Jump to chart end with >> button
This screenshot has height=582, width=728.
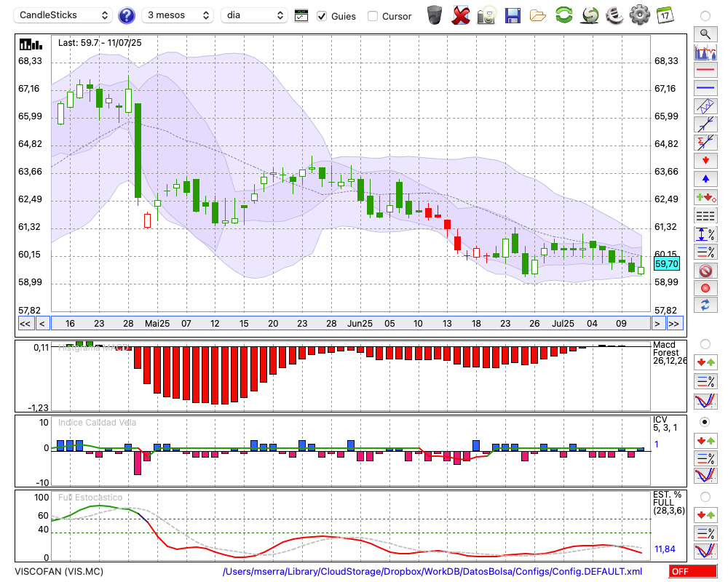[673, 324]
